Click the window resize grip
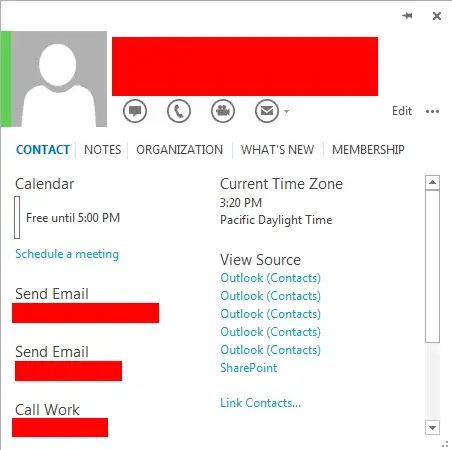This screenshot has width=452, height=450. click(x=445, y=444)
